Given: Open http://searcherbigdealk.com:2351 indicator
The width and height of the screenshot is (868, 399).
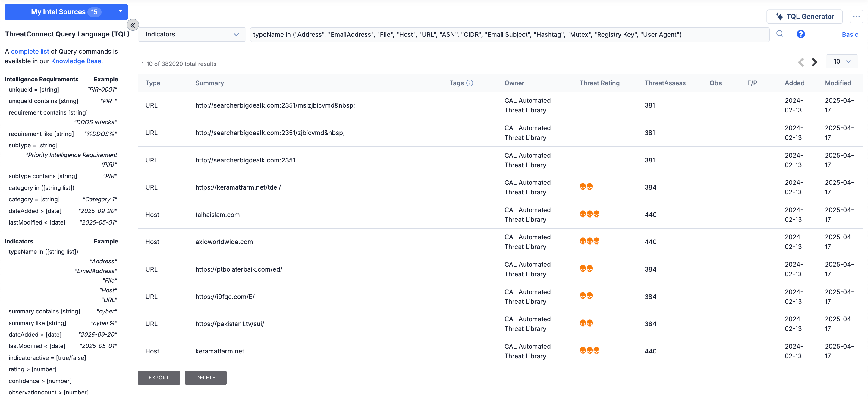Looking at the screenshot, I should point(245,160).
